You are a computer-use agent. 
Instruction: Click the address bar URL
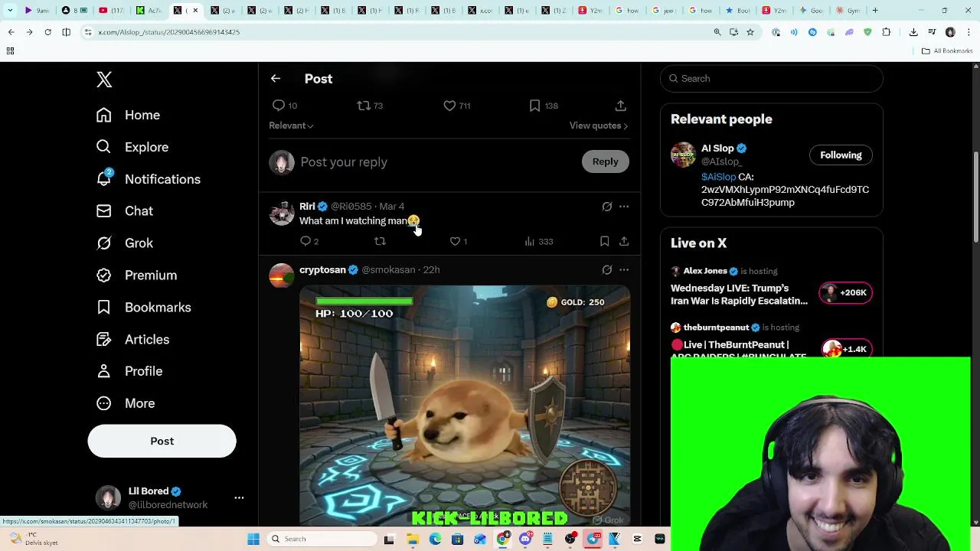coord(168,32)
